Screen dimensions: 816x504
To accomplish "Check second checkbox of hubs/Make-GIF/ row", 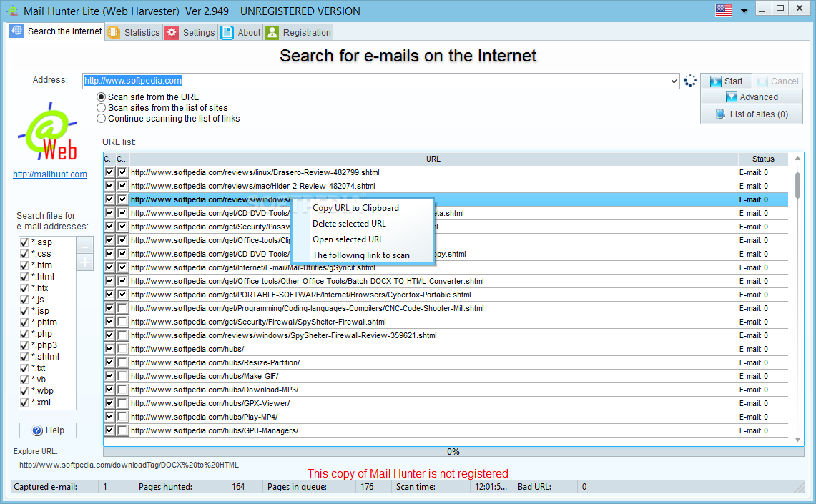I will click(x=122, y=376).
